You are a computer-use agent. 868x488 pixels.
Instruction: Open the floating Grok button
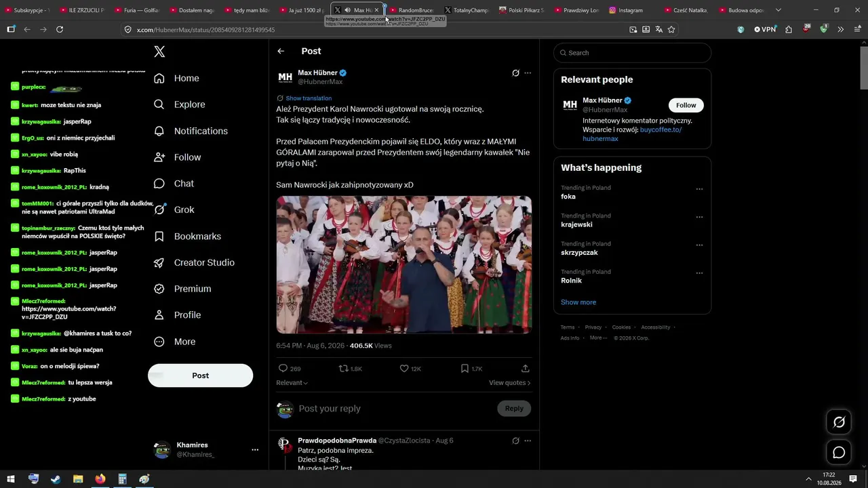pos(839,422)
